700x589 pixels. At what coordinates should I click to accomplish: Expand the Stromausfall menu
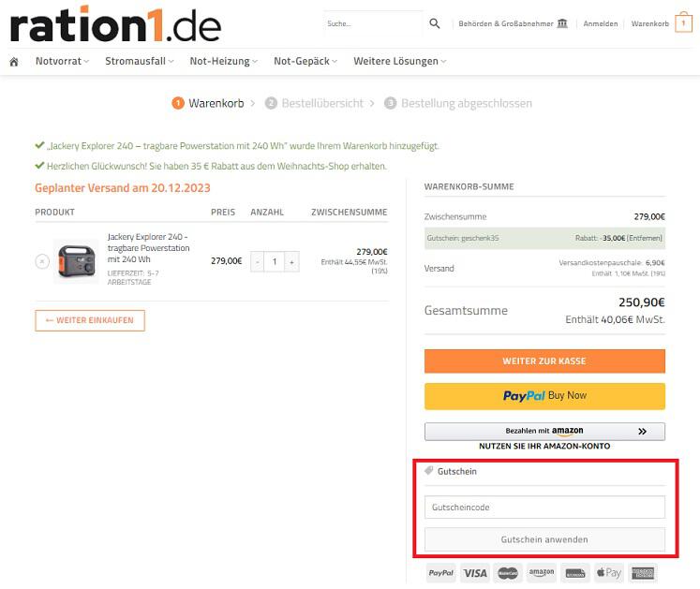[140, 61]
